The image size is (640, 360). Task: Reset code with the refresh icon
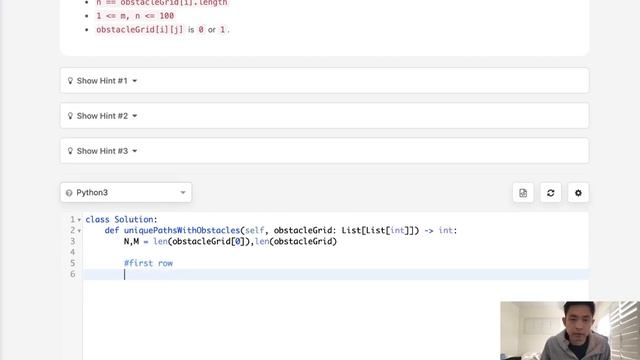551,193
